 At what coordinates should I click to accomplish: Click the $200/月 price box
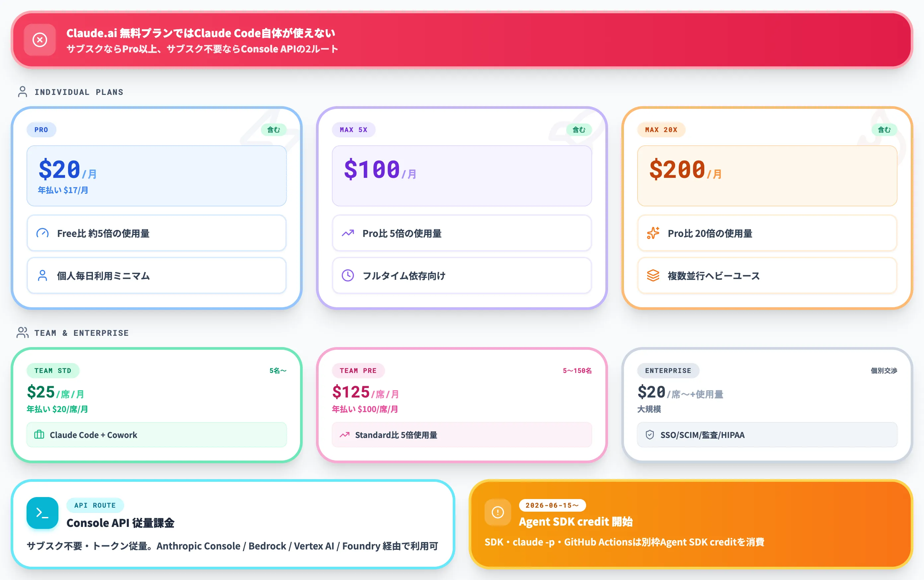point(767,176)
